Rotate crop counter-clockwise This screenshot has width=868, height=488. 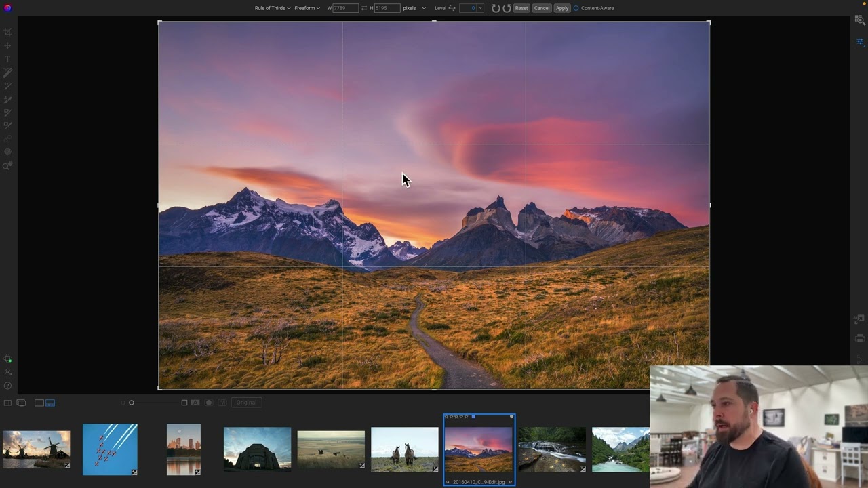(496, 8)
